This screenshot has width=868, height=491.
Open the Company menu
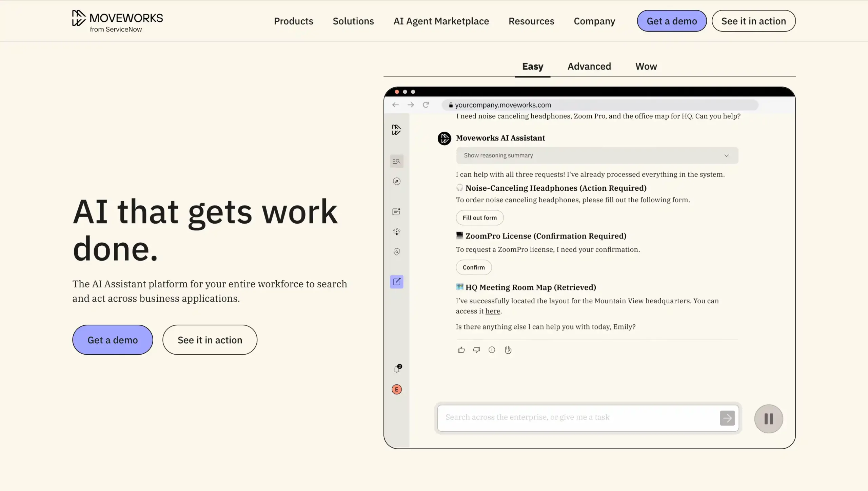click(594, 21)
